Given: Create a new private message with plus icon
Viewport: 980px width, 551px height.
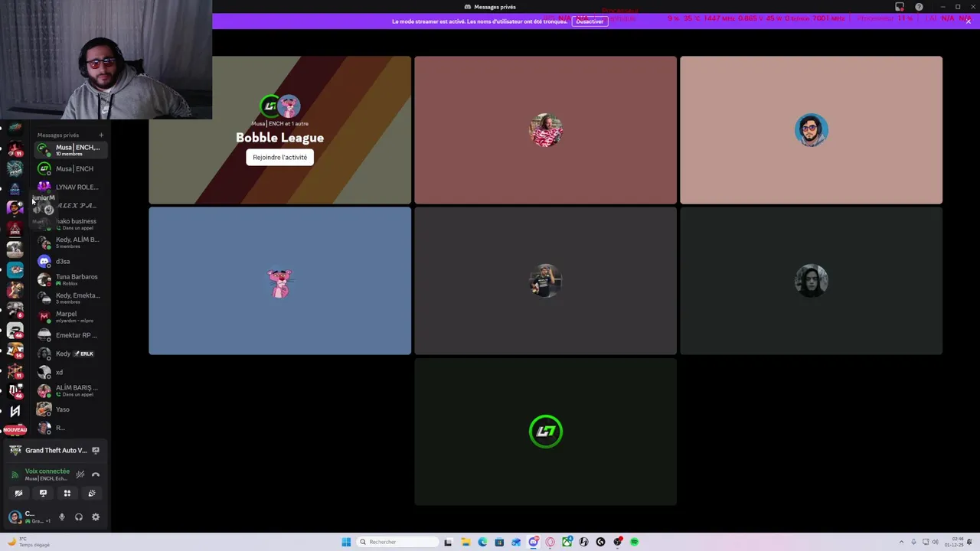Looking at the screenshot, I should [101, 135].
